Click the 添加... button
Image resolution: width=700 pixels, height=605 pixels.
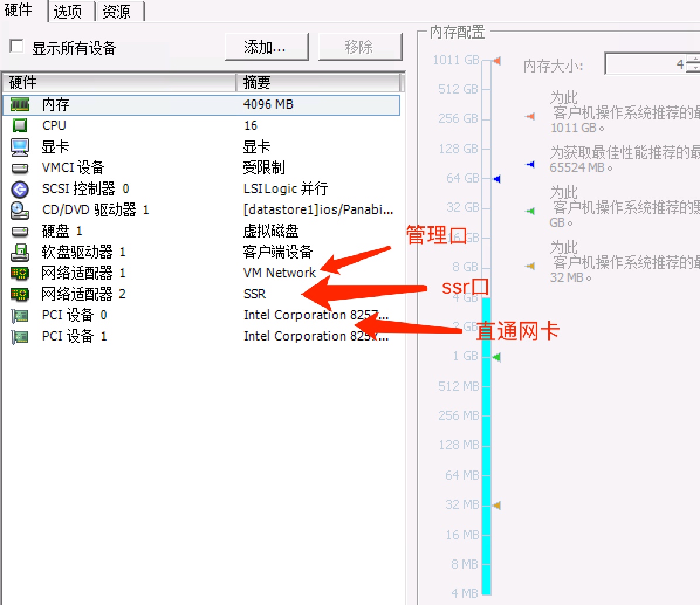266,46
